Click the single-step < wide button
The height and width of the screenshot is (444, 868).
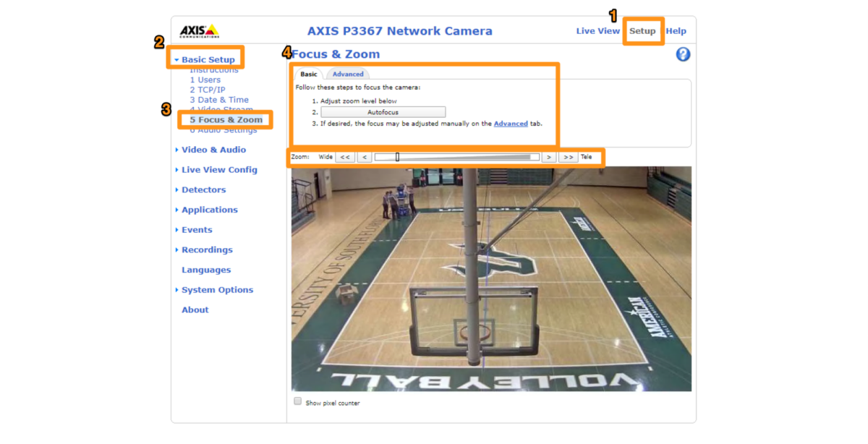tap(365, 156)
